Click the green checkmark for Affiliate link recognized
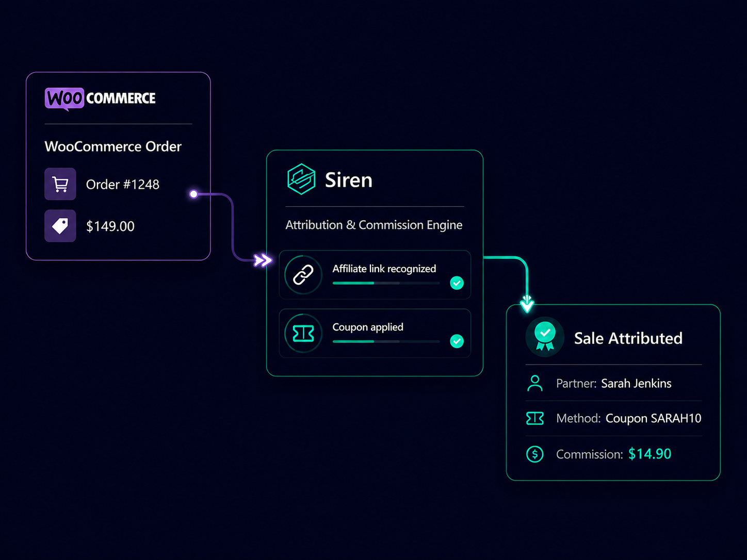The width and height of the screenshot is (747, 560). 457,283
